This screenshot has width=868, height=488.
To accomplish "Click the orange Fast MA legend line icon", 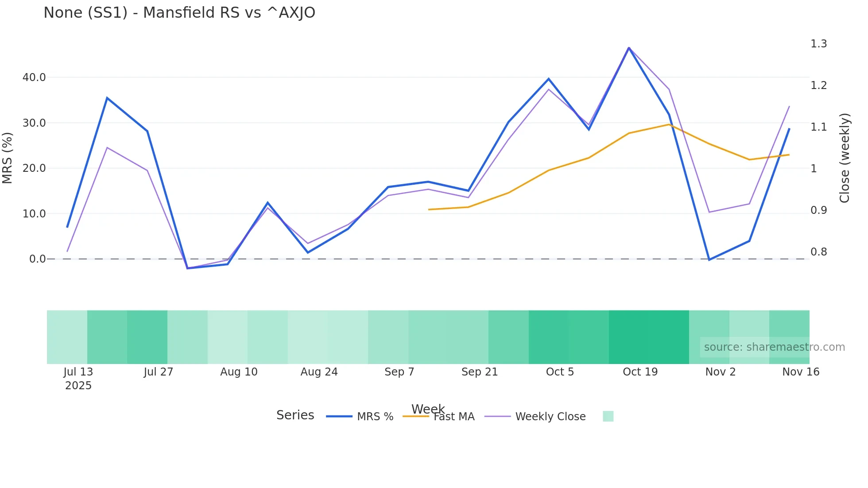I will pyautogui.click(x=416, y=417).
